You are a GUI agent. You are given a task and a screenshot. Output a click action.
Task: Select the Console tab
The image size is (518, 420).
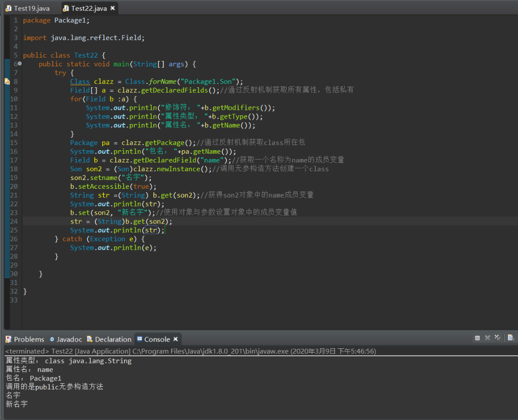(157, 339)
